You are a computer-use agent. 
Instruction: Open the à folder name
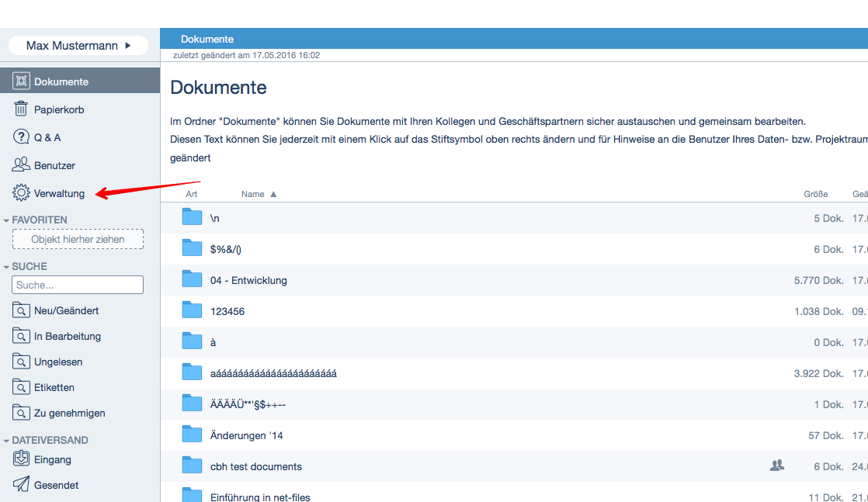coord(214,343)
